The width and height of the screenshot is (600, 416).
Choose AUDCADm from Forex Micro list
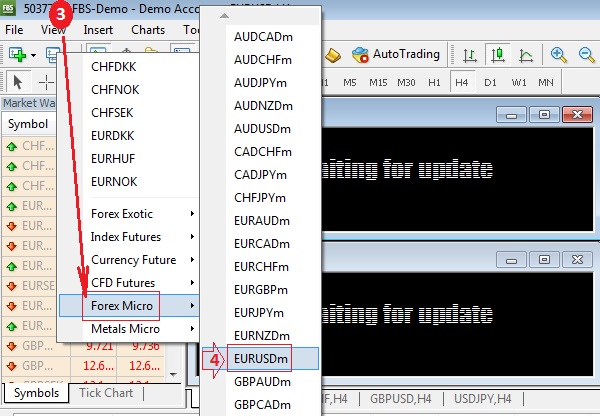pos(260,37)
